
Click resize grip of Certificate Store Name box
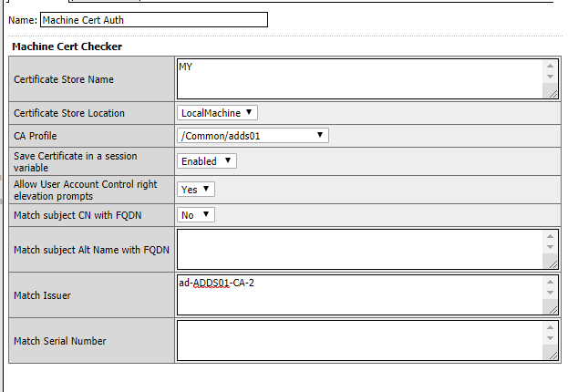551,91
